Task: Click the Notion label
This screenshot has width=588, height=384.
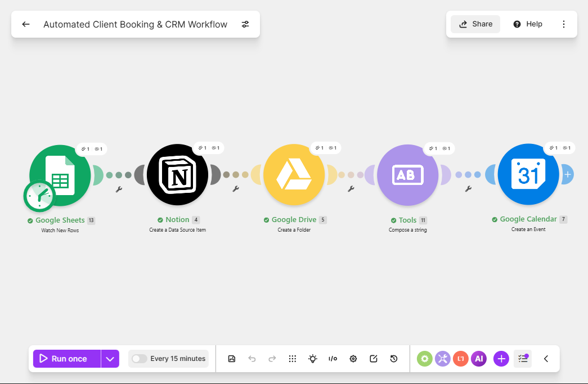Action: (177, 219)
